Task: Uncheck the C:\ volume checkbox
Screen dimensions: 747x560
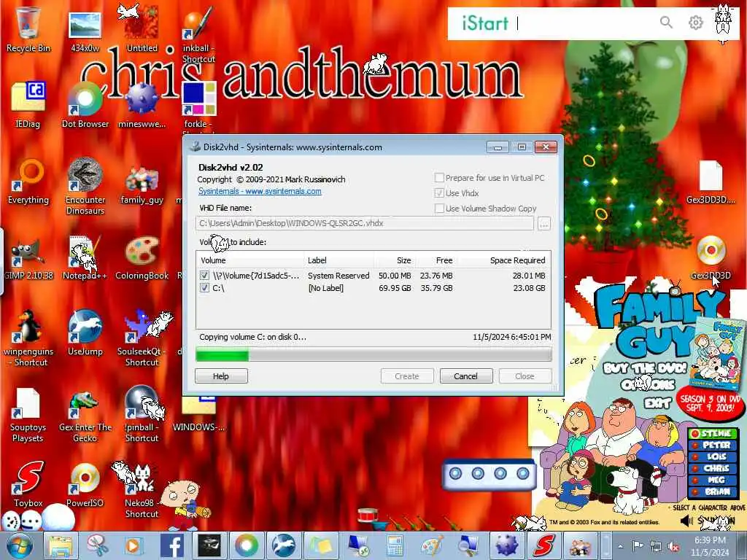Action: point(204,287)
